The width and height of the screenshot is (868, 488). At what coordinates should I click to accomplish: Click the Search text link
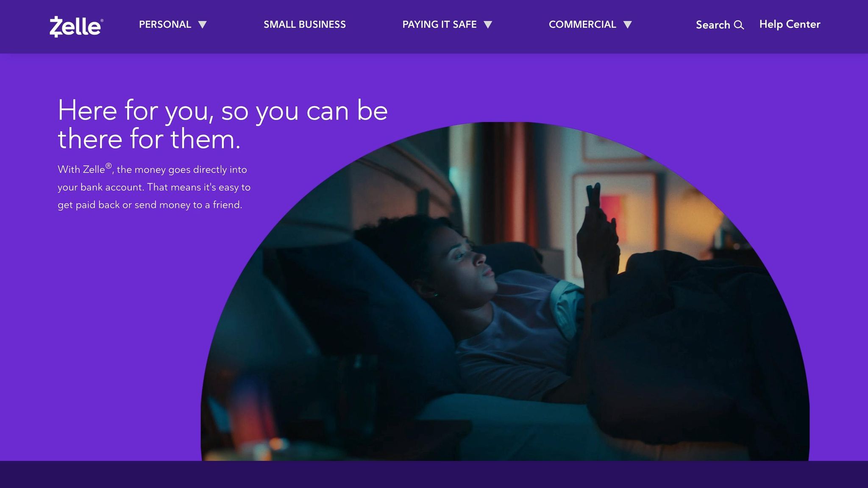pyautogui.click(x=713, y=25)
